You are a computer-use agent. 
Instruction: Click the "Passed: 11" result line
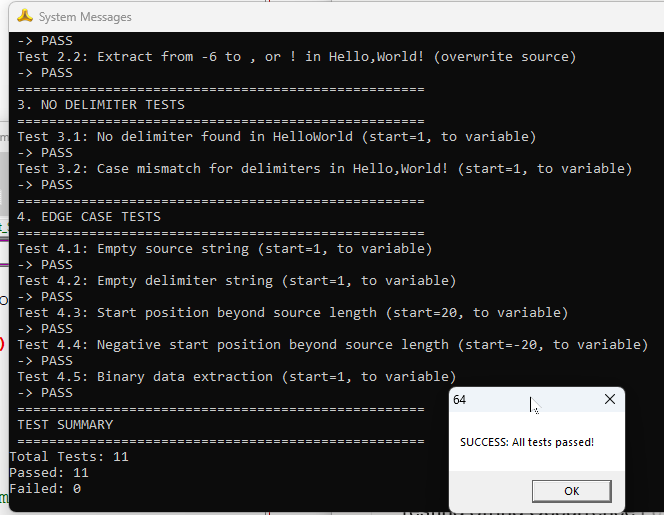[x=49, y=473]
